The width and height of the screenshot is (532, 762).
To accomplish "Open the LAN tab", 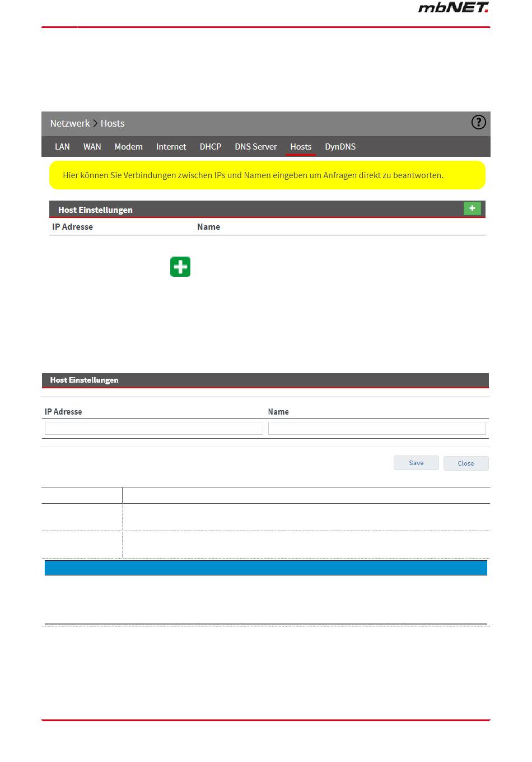I will 62,147.
